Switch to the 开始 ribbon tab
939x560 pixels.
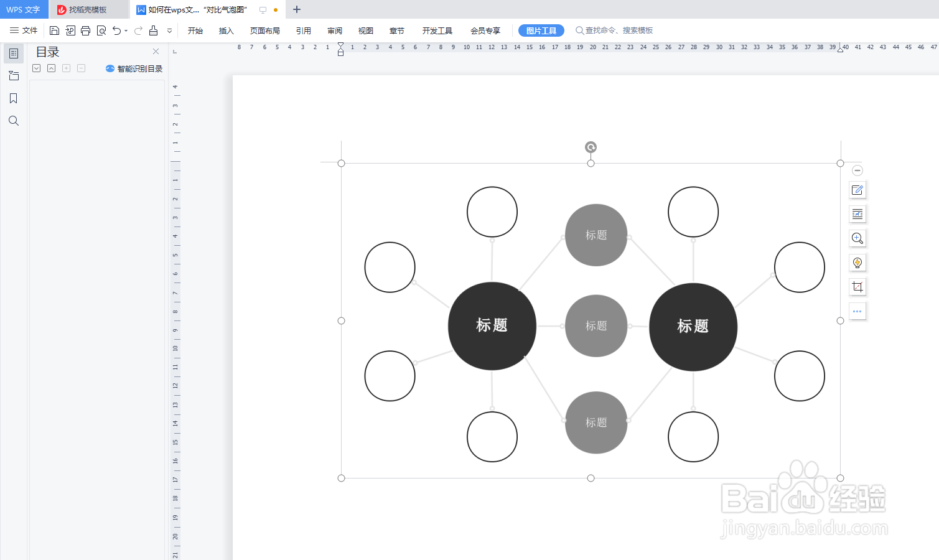click(195, 30)
